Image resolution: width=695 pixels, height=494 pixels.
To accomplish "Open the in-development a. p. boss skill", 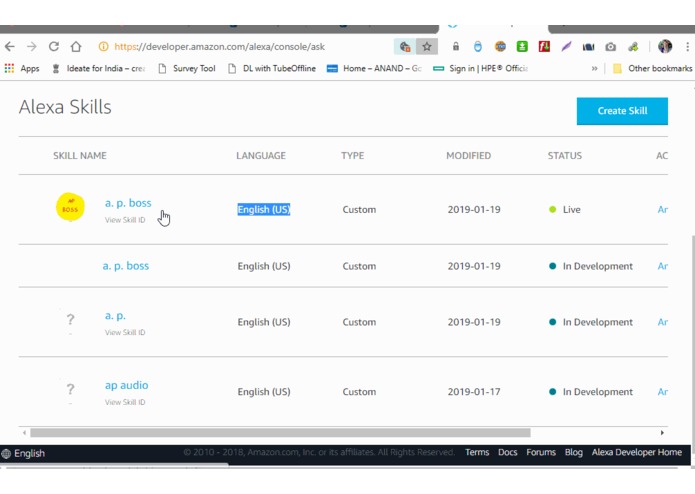I will click(126, 266).
